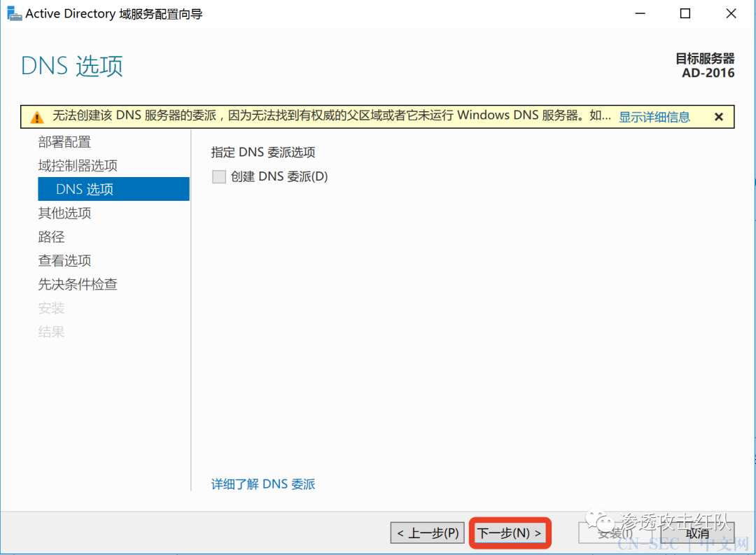Screen dimensions: 756x555
Task: Click the disabled 结果 step in sidebar
Action: click(x=51, y=331)
